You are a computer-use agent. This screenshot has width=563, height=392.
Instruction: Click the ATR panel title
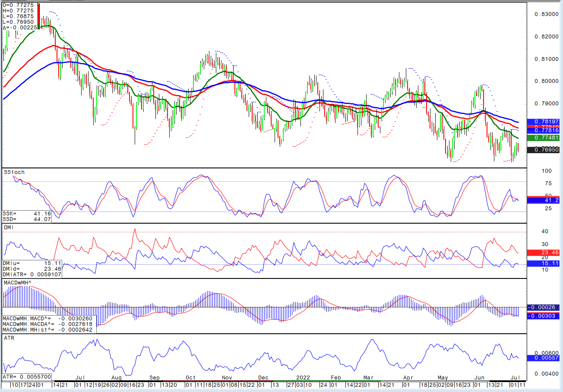[x=9, y=338]
